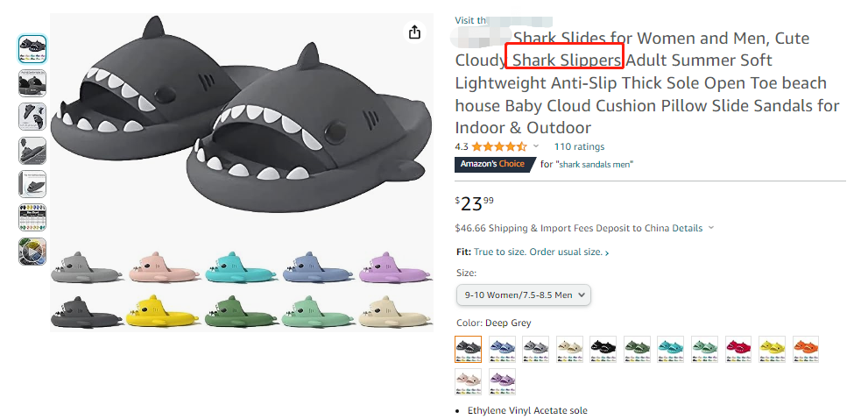Open the Size dropdown menu
This screenshot has height=419, width=868.
click(x=524, y=295)
